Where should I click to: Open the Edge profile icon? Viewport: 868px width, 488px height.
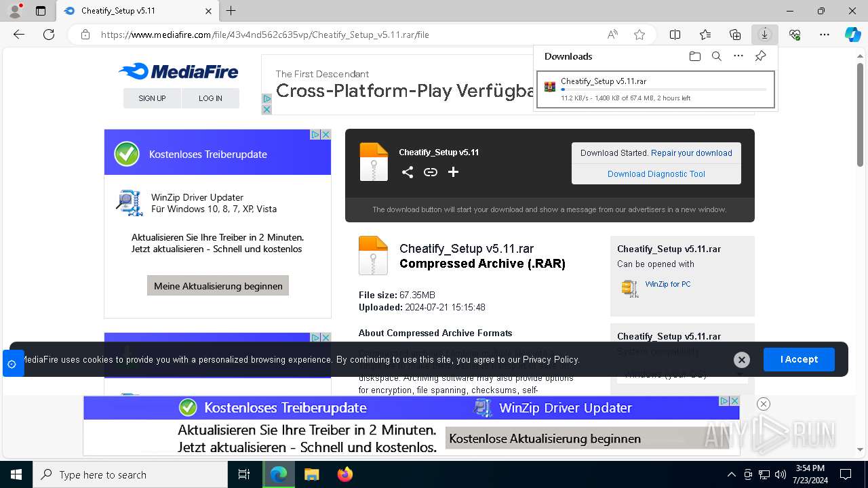click(14, 11)
